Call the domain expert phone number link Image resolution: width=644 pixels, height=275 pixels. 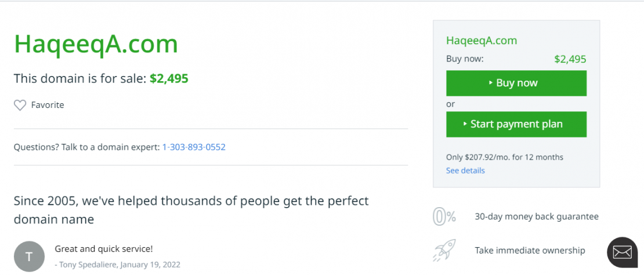point(194,147)
